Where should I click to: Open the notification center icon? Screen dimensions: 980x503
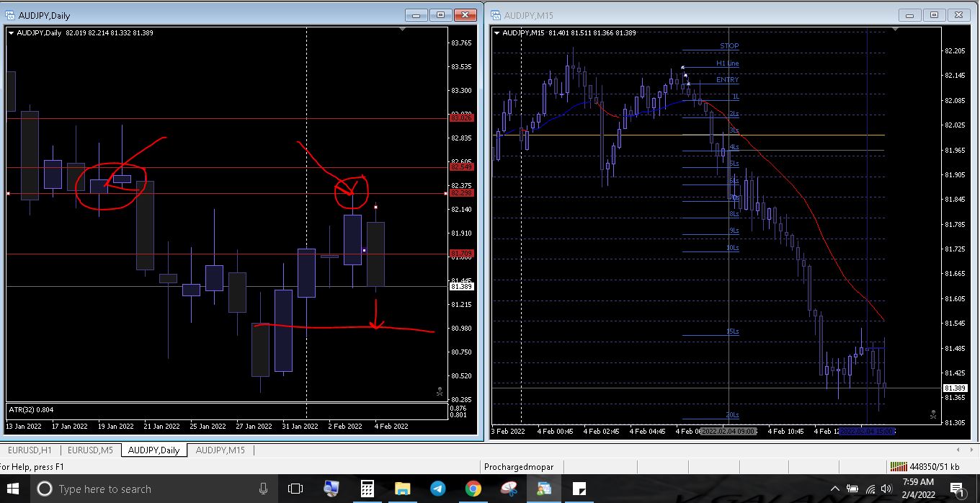tap(958, 489)
